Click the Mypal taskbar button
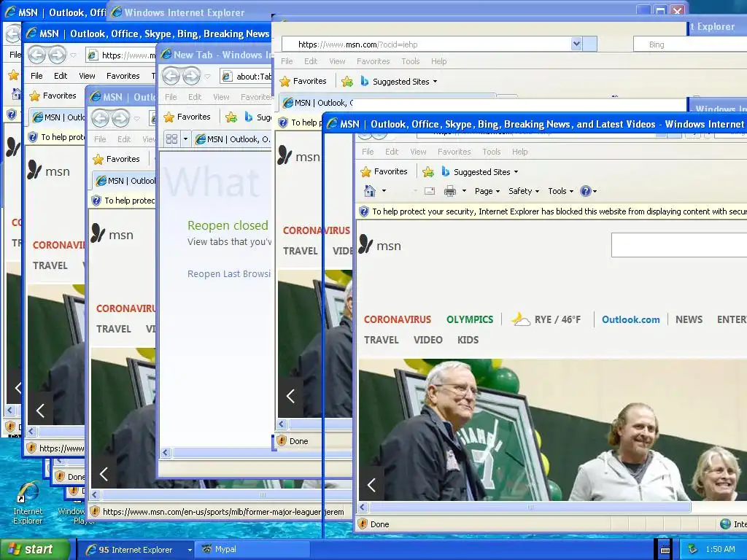 (x=253, y=550)
